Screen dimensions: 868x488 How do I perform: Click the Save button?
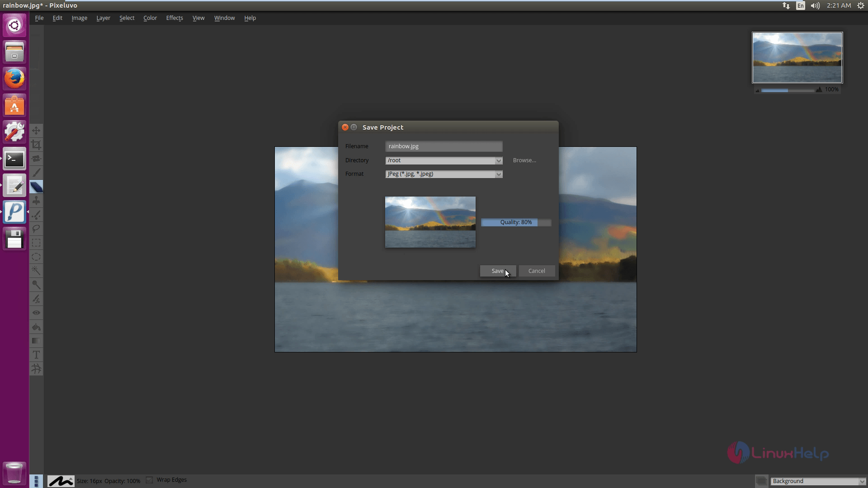(498, 271)
